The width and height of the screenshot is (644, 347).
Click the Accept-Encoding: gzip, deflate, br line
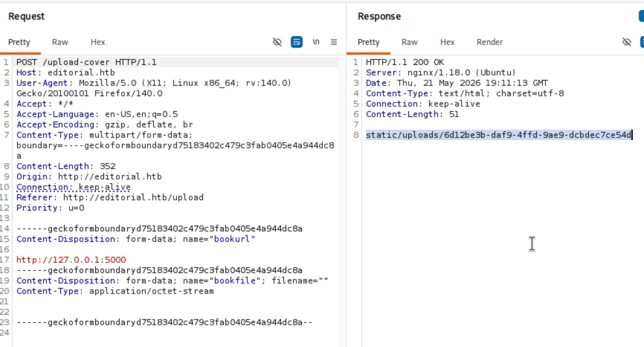[x=105, y=124]
